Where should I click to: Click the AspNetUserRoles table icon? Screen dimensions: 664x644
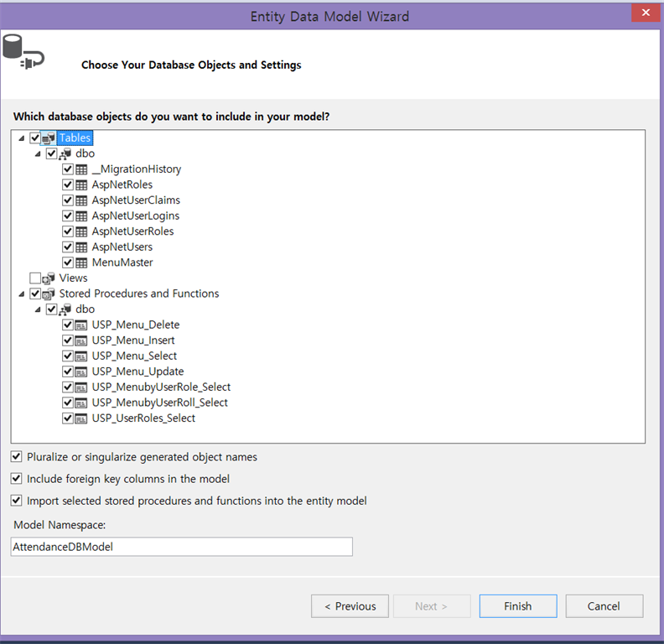click(x=81, y=231)
